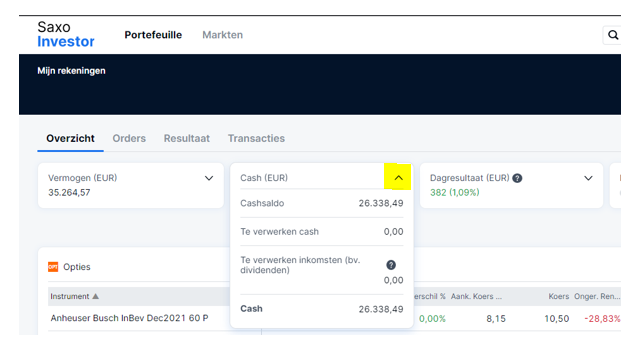Click the 10,50 Koers cell

tap(557, 319)
